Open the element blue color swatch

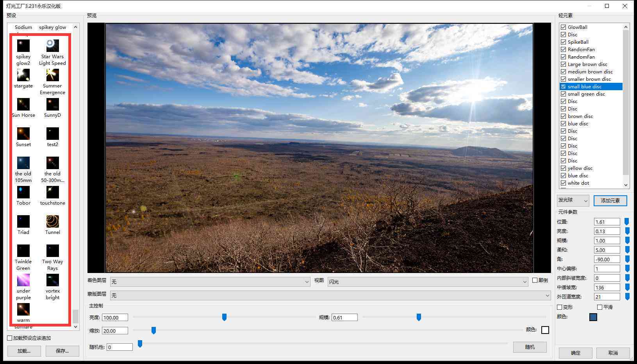(593, 317)
